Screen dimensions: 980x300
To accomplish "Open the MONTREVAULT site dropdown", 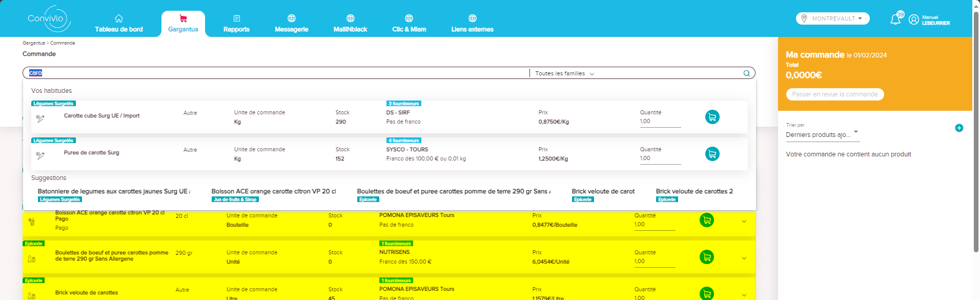I will [x=832, y=18].
